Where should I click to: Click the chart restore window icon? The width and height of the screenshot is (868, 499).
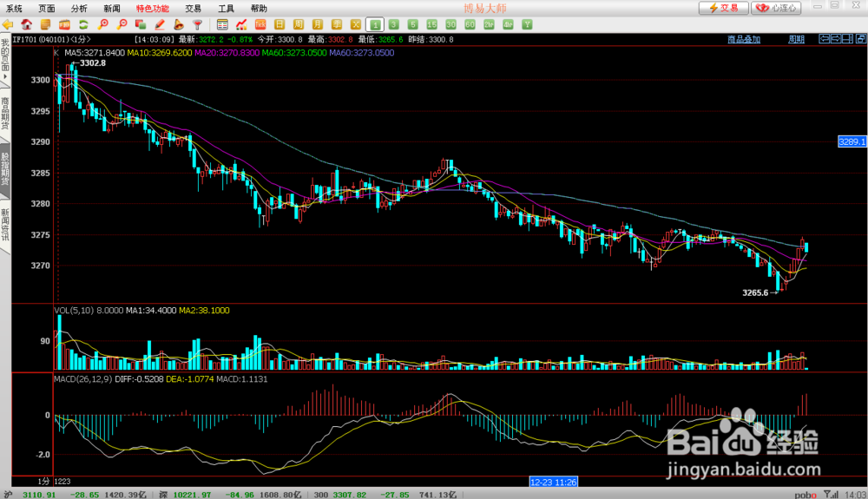[x=860, y=39]
